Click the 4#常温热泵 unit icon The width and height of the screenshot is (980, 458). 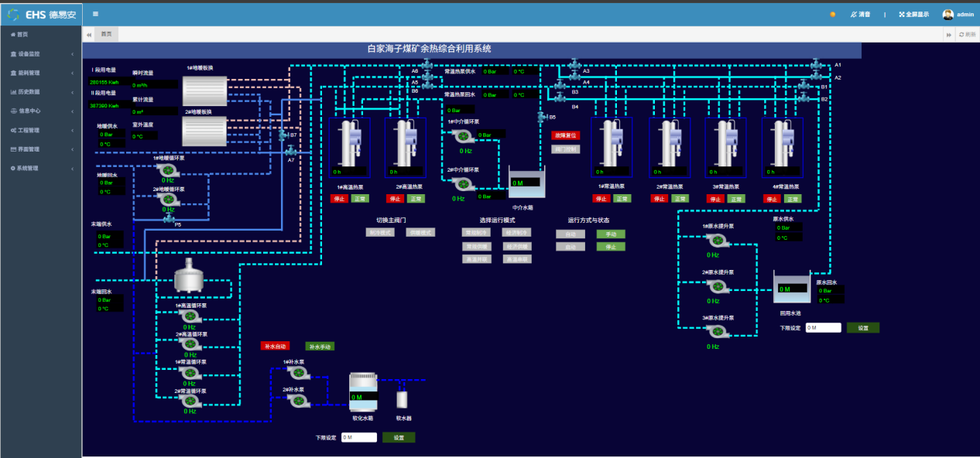[782, 147]
